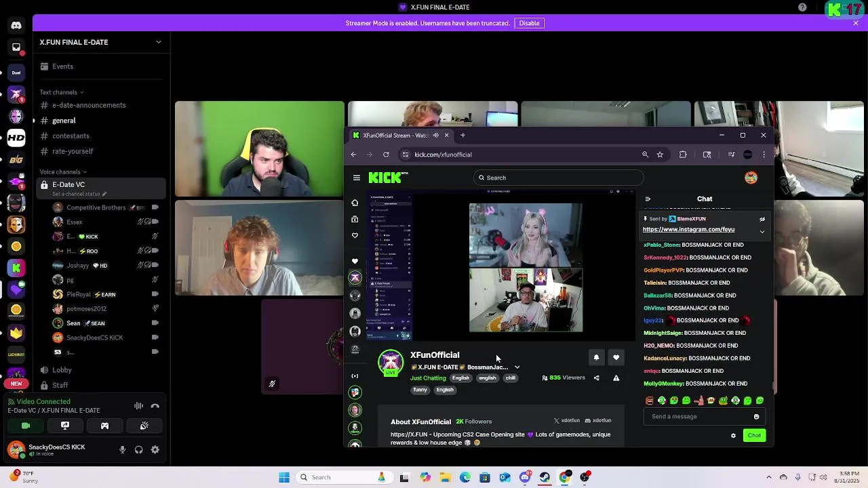Screen dimensions: 868x488
Task: Disconnect from voice channel with phone icon
Action: (155, 406)
